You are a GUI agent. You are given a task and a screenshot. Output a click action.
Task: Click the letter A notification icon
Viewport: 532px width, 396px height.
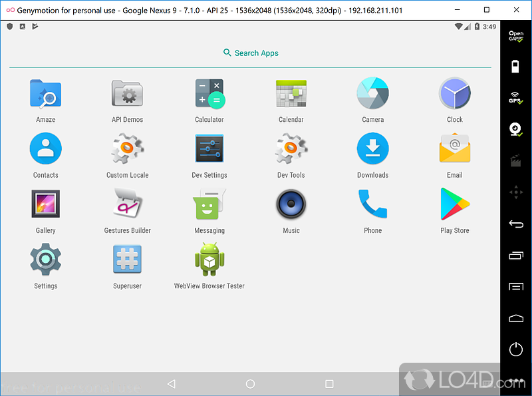[x=23, y=27]
